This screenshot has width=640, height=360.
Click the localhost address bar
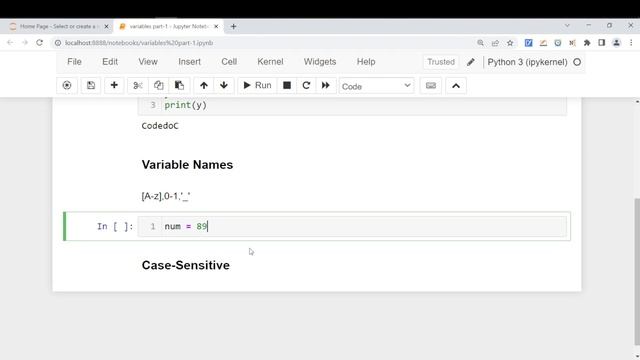click(261, 43)
